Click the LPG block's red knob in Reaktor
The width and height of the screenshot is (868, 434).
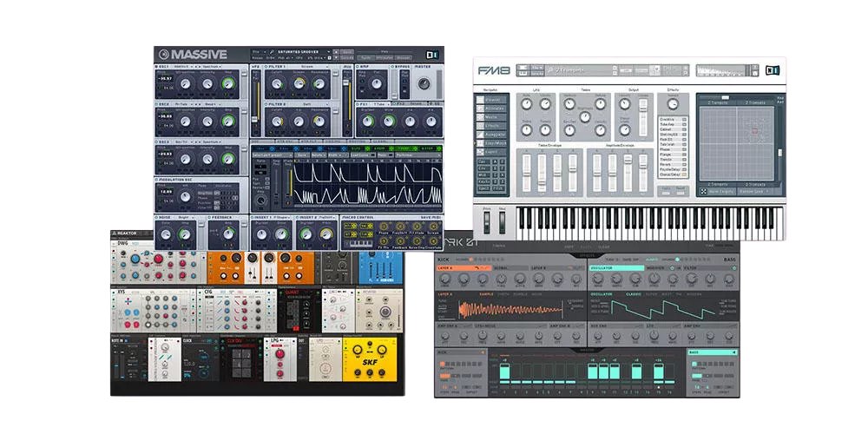(278, 355)
